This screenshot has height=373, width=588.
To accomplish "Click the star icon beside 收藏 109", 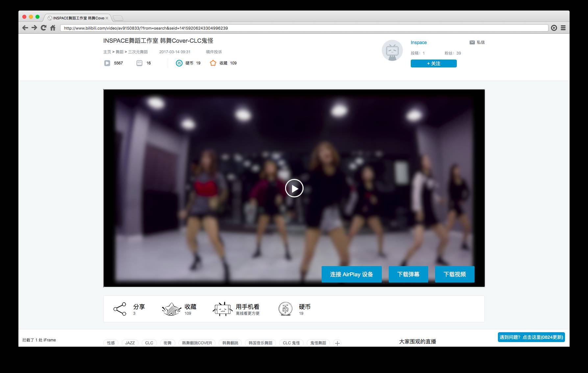I will pyautogui.click(x=213, y=63).
